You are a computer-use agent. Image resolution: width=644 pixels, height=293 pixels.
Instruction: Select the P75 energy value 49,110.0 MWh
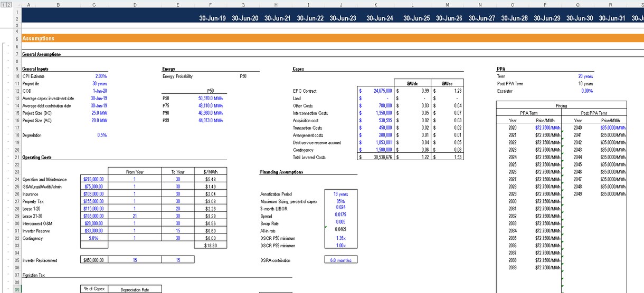211,106
